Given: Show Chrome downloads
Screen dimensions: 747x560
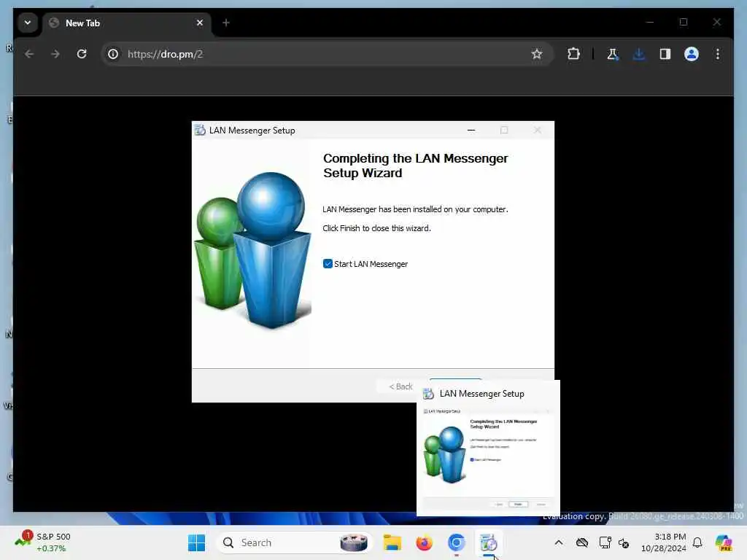Looking at the screenshot, I should click(639, 54).
